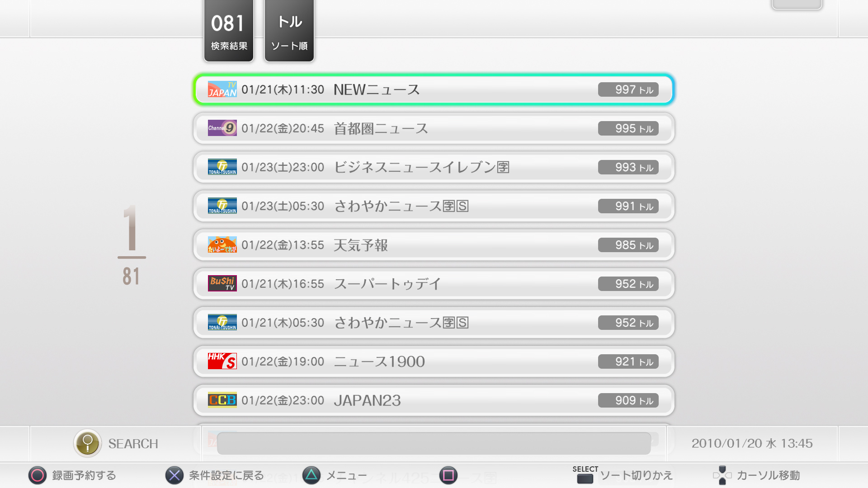This screenshot has width=868, height=488.
Task: Click the CCB logo beside JAPAN23
Action: click(x=222, y=400)
